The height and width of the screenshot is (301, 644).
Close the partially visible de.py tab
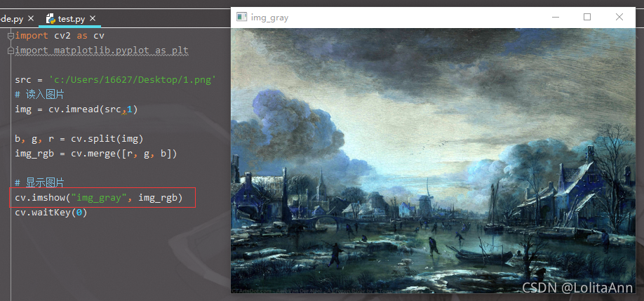pos(31,18)
